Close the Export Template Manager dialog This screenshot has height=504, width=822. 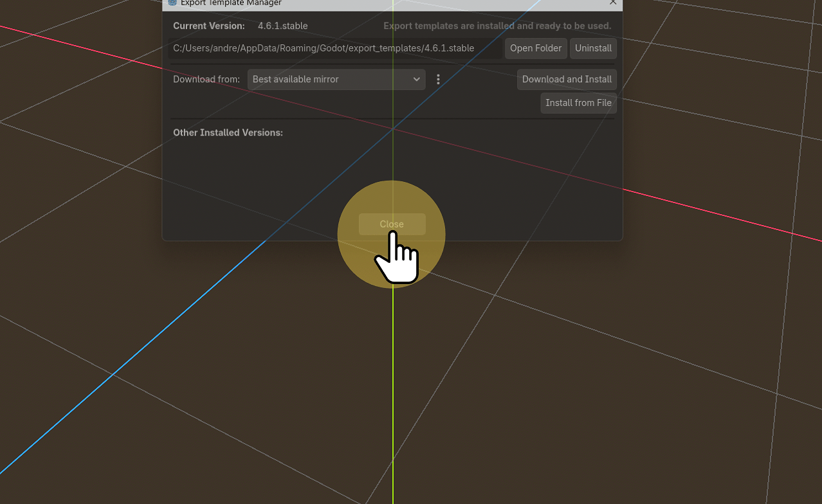[391, 224]
